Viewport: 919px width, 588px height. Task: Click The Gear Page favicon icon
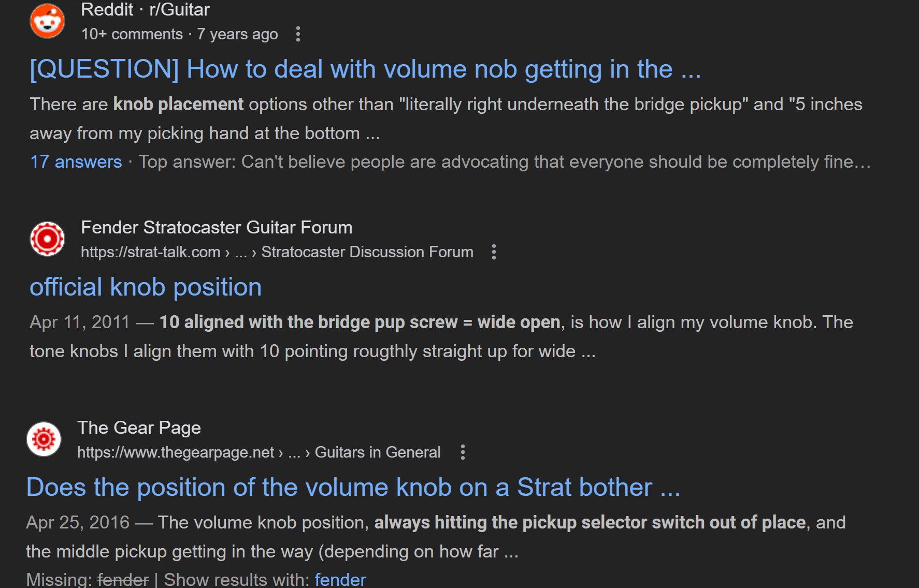[x=44, y=439]
